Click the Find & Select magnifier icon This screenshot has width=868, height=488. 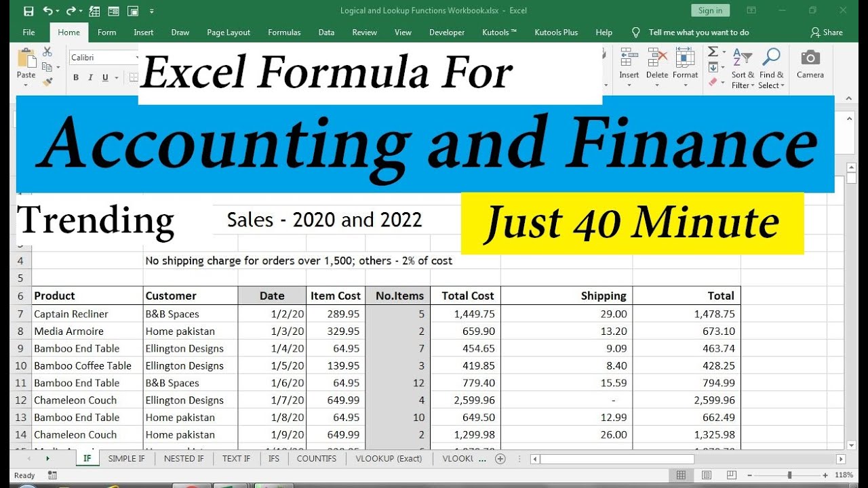click(771, 58)
